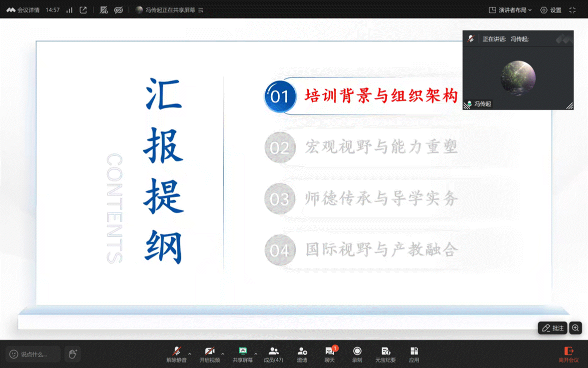The height and width of the screenshot is (368, 588).
Task: Open 元宝纪要 meeting notes
Action: pyautogui.click(x=386, y=354)
